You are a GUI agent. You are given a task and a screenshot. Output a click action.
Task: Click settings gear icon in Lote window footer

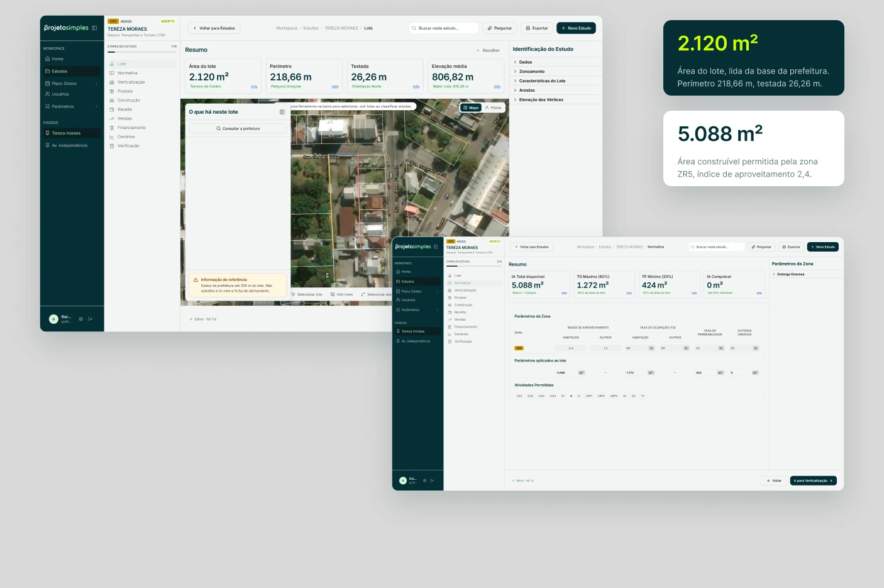[80, 319]
